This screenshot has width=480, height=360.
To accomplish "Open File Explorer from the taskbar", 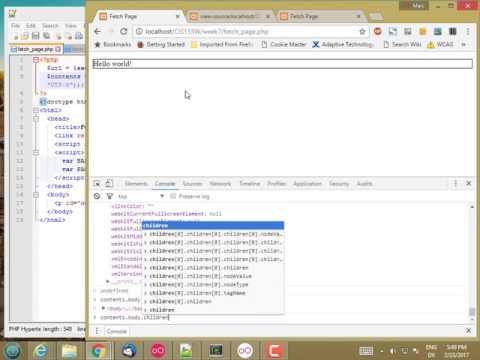I will pos(69,351).
